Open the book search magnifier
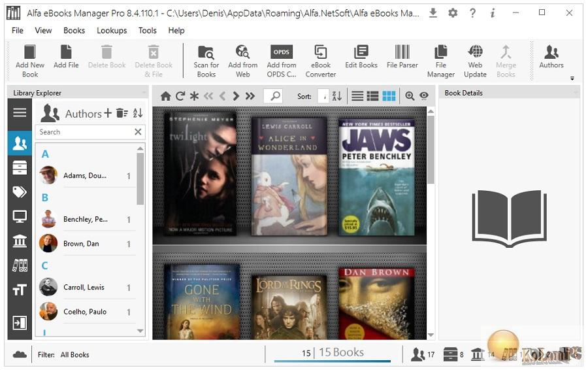The width and height of the screenshot is (588, 370). pos(275,96)
